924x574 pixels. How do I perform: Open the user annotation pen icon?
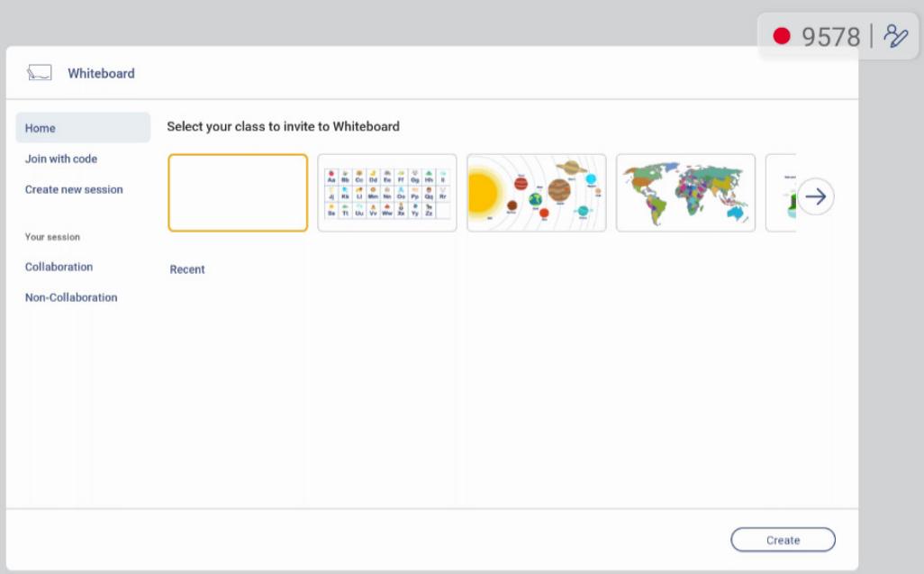click(x=895, y=36)
